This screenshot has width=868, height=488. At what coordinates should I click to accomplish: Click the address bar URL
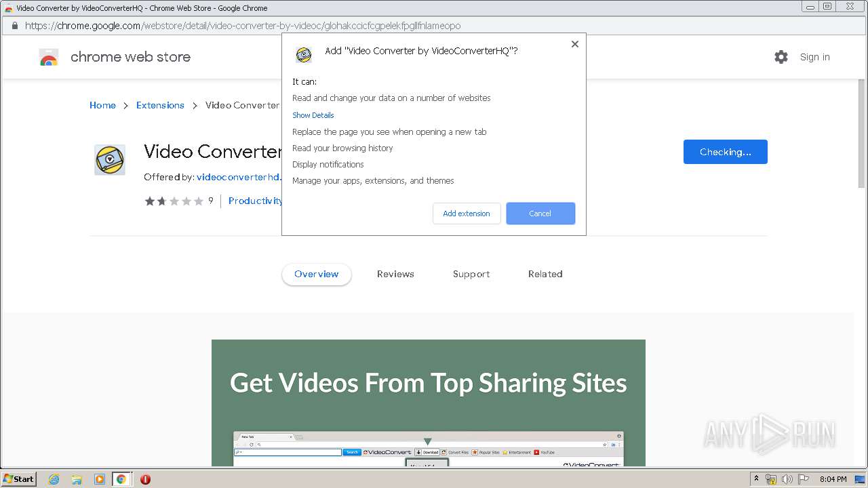[243, 26]
